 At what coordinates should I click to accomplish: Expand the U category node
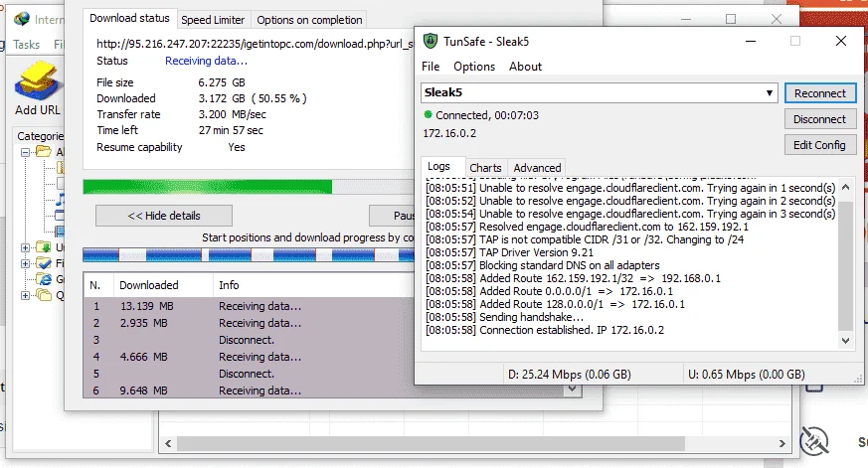[x=25, y=247]
